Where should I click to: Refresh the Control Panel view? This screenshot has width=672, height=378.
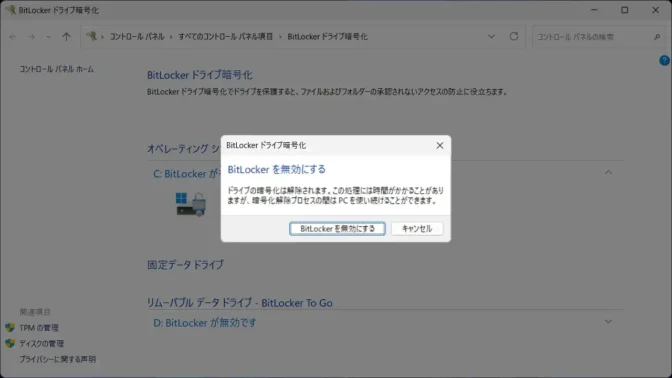514,36
